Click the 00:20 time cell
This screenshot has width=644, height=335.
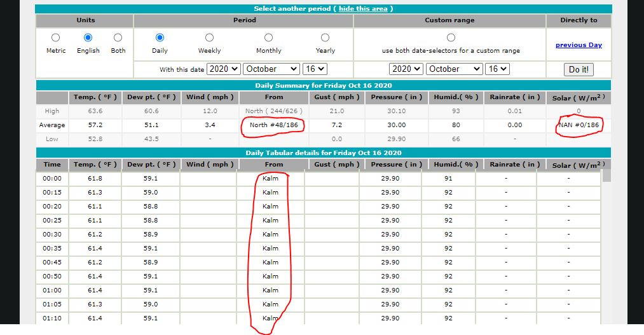[x=52, y=206]
